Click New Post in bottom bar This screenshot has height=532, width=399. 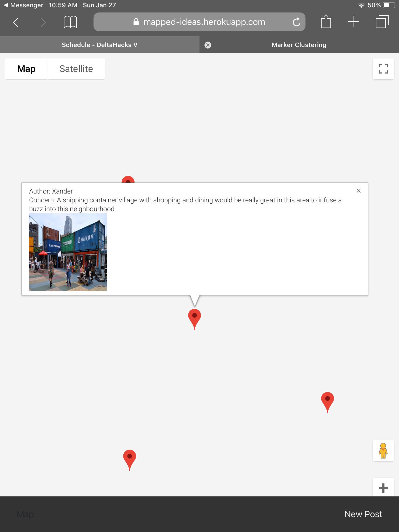click(363, 514)
